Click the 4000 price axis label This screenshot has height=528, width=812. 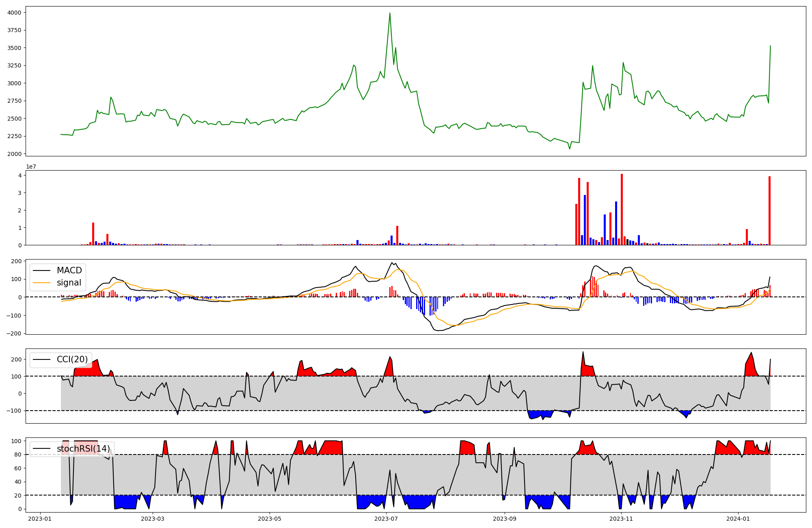tap(15, 13)
